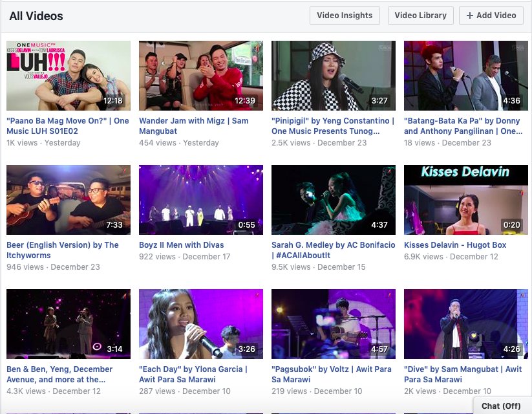Click the 4:57 duration badge
The image size is (532, 414).
379,349
